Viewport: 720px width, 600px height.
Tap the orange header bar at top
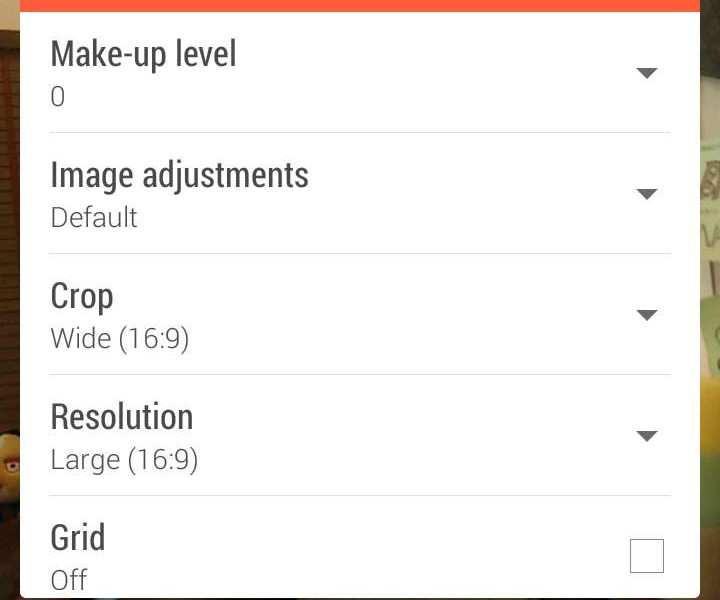point(360,5)
